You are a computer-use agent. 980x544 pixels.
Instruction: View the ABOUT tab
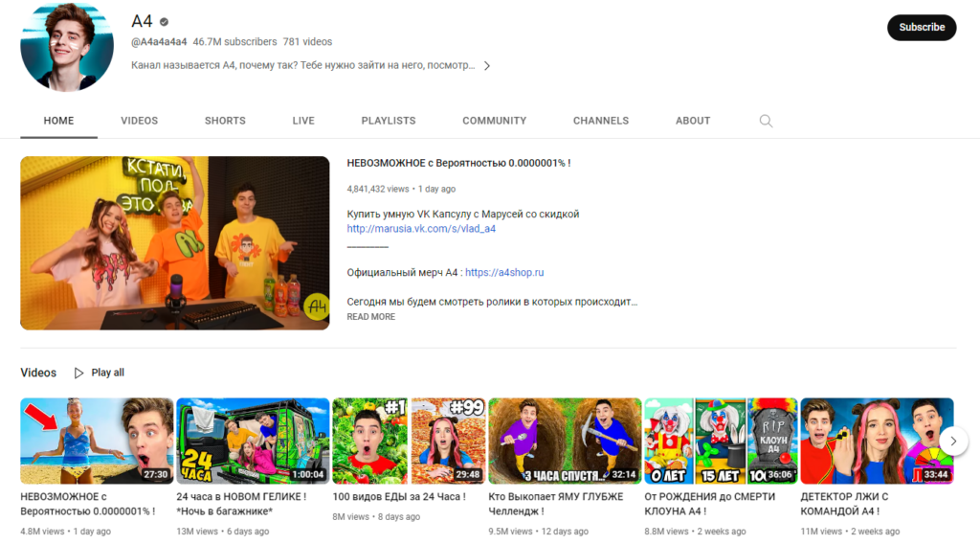tap(693, 121)
